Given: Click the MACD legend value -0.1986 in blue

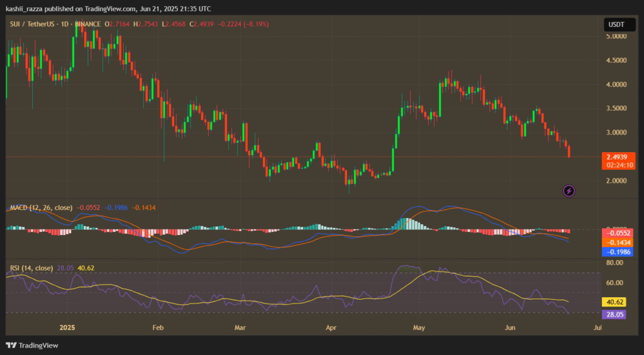Looking at the screenshot, I should [x=116, y=208].
